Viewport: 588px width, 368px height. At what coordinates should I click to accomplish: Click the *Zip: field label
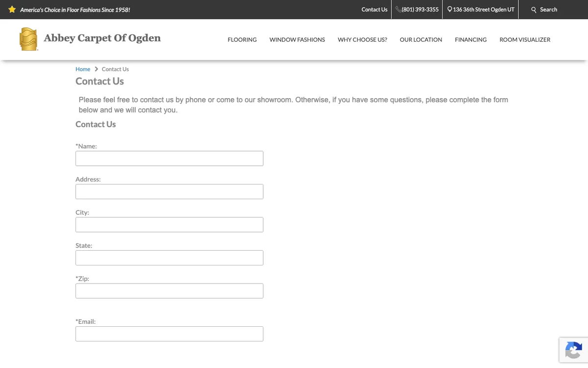tap(82, 279)
